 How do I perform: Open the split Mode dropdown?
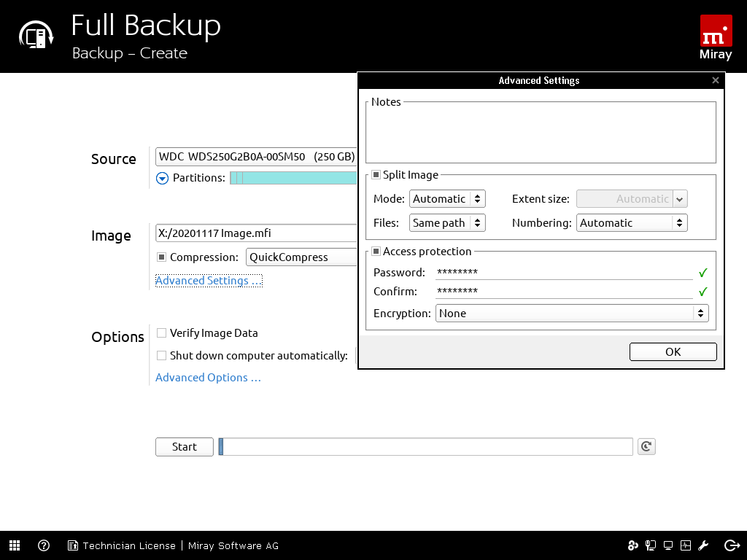point(447,199)
